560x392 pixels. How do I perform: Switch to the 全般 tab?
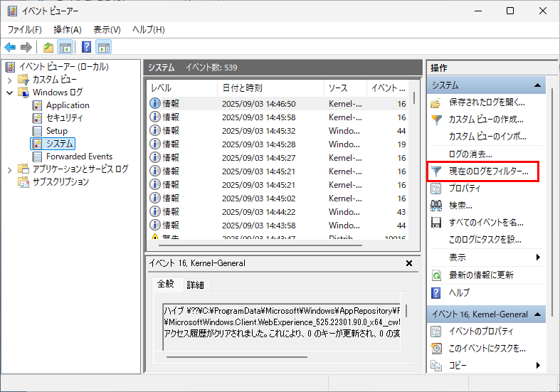coord(166,284)
